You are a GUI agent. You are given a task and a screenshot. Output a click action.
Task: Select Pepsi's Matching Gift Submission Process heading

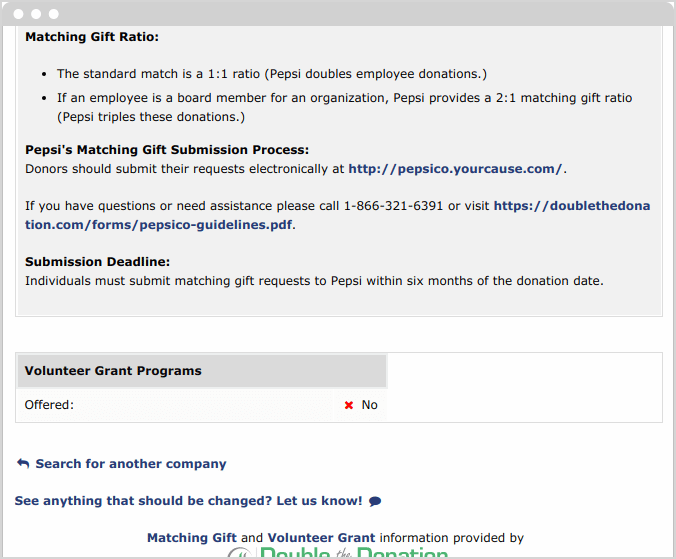[x=167, y=150]
